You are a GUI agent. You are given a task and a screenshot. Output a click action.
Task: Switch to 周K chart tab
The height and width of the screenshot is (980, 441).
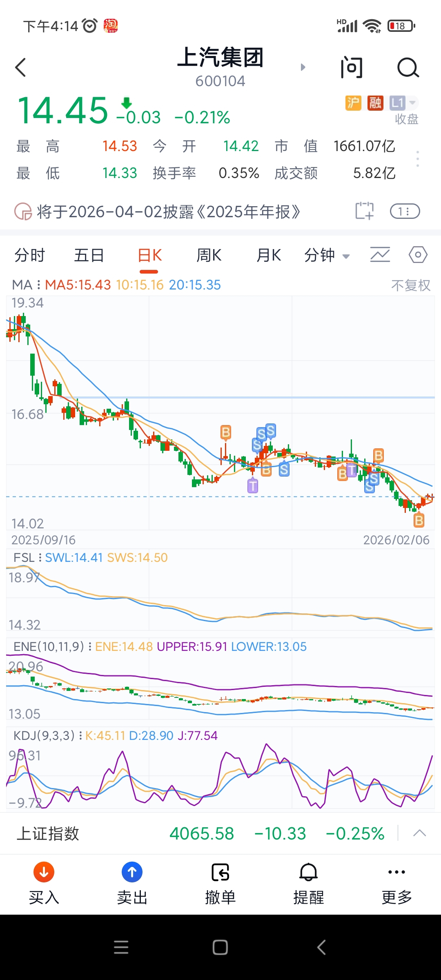tap(209, 256)
